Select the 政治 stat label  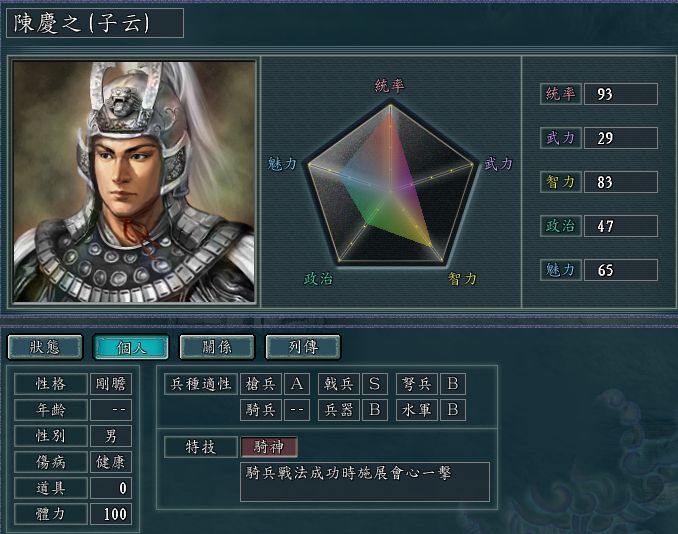[560, 226]
